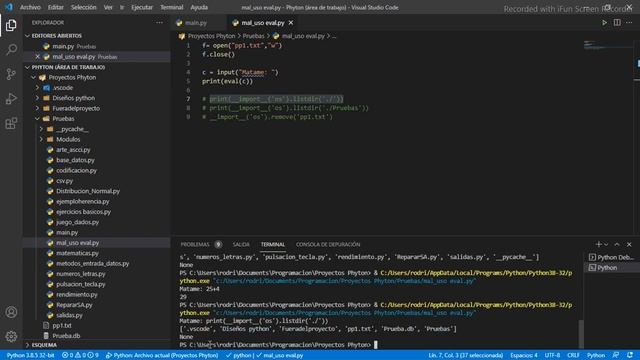The height and width of the screenshot is (360, 640).
Task: Open the Extensions view icon
Action: click(11, 123)
